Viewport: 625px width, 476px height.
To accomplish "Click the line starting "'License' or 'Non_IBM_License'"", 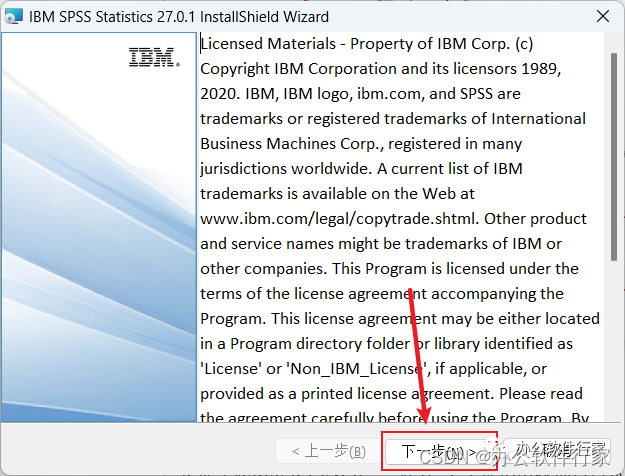I will point(373,369).
